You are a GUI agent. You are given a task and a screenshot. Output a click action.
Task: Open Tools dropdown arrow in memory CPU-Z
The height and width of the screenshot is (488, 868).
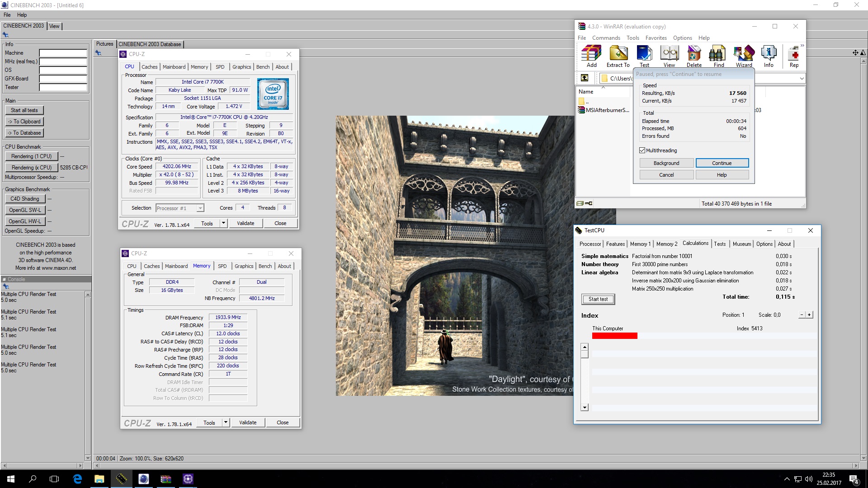pyautogui.click(x=226, y=422)
